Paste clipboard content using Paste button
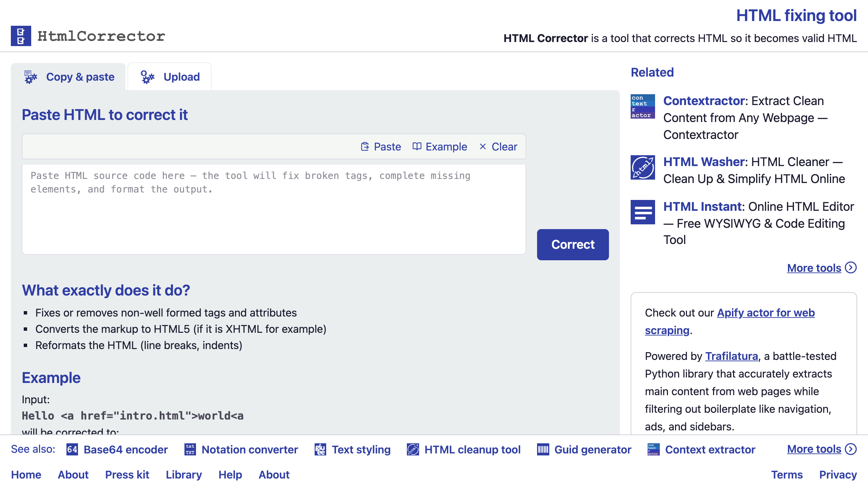The width and height of the screenshot is (868, 488). (381, 147)
